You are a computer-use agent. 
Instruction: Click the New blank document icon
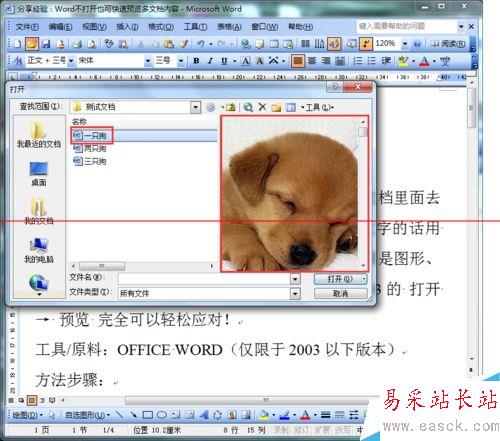tap(18, 44)
